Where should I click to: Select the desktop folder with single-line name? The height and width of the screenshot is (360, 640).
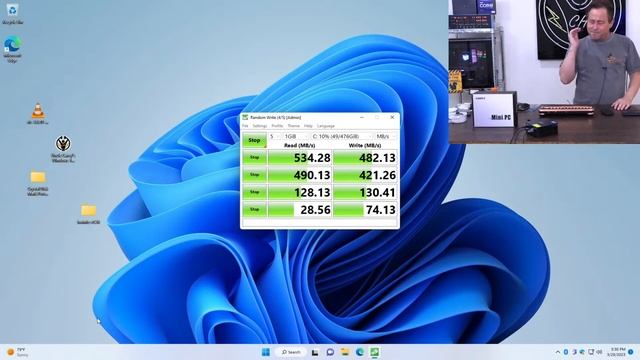[x=89, y=214]
